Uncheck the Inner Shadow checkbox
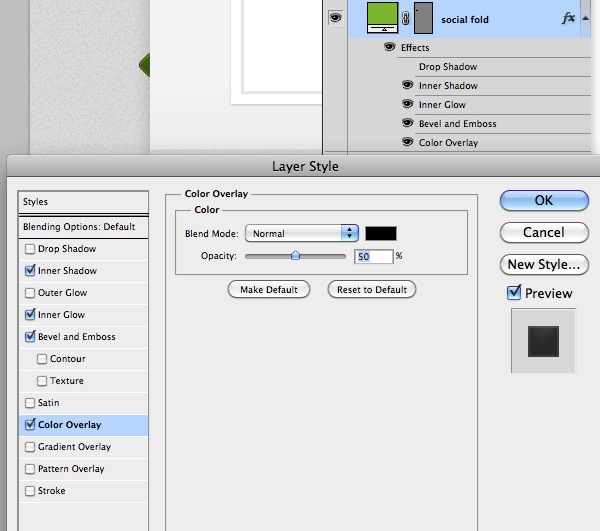Screen dimensions: 600x531 30,271
